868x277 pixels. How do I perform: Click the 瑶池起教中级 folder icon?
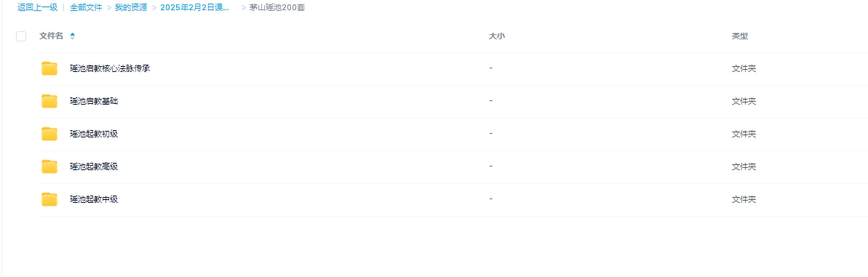point(49,199)
